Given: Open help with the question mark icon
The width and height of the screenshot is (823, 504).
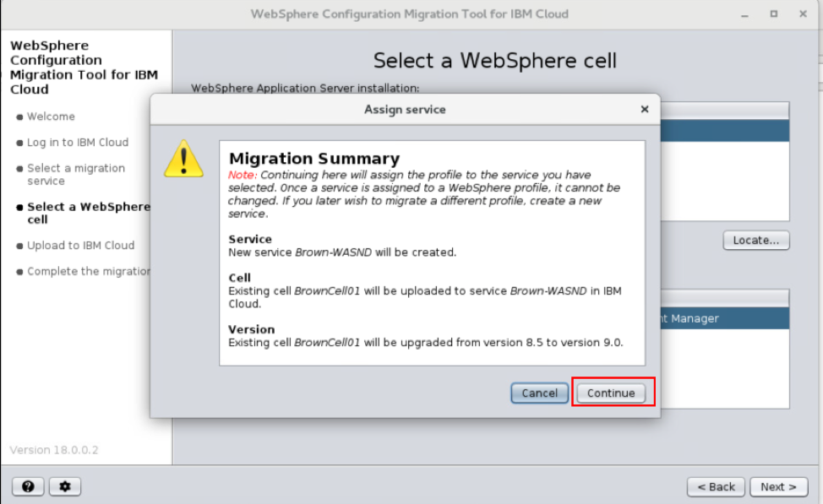Looking at the screenshot, I should (28, 486).
